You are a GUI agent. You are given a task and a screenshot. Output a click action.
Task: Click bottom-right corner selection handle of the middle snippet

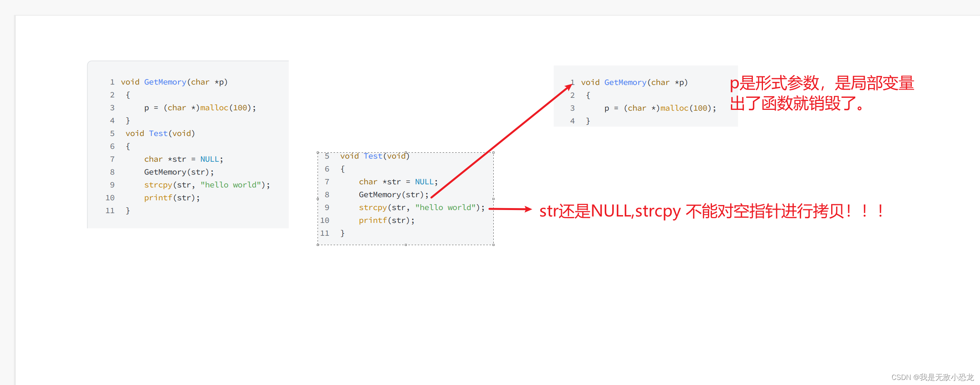pos(493,245)
